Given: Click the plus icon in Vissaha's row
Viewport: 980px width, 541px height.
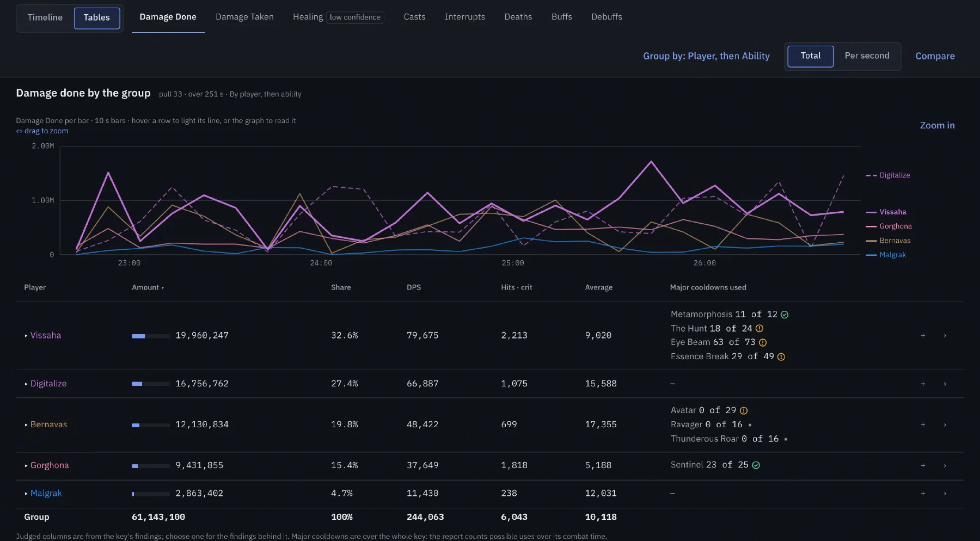Looking at the screenshot, I should [x=923, y=336].
